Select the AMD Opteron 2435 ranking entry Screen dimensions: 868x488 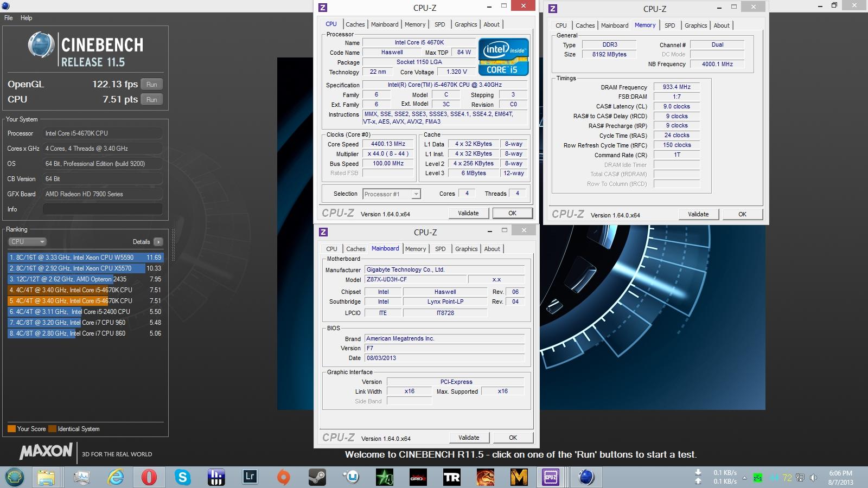tap(85, 279)
